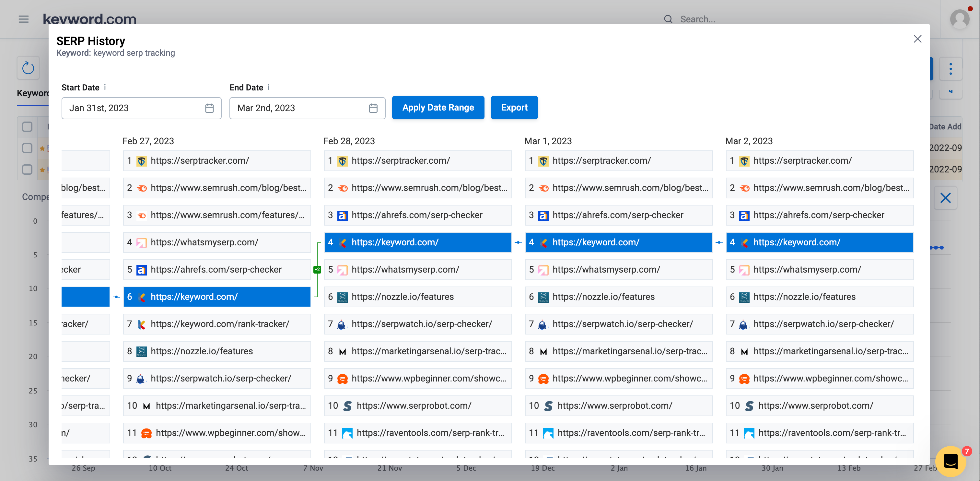Toggle the select-all header checkbox
This screenshot has width=980, height=481.
tap(27, 127)
